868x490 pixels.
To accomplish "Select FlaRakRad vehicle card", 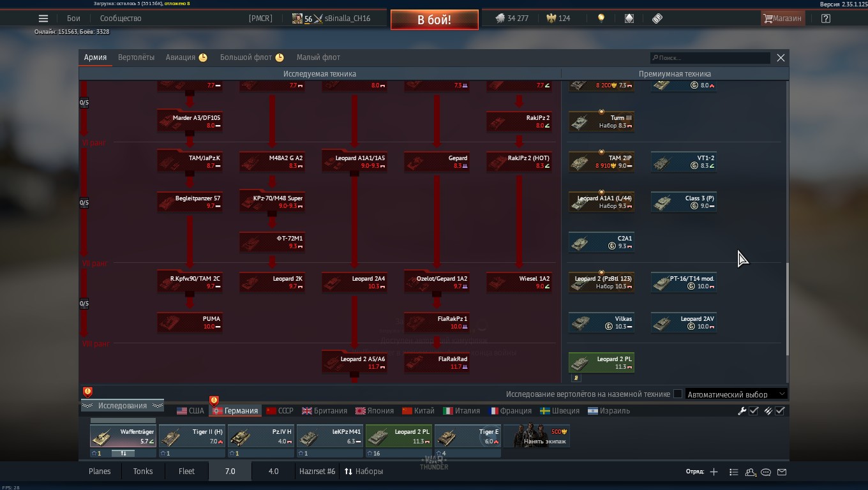I will pos(437,362).
